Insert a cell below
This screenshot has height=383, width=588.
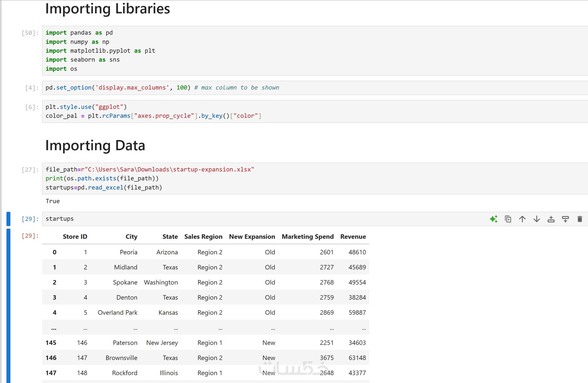click(565, 219)
